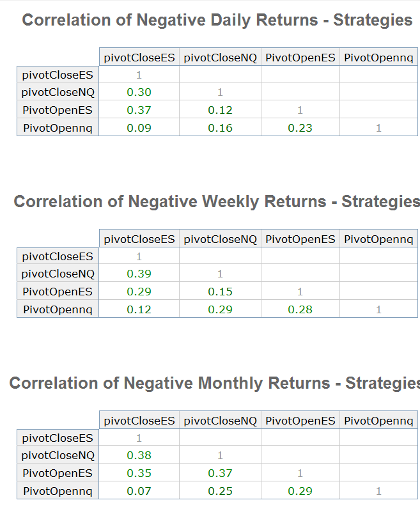420x507 pixels.
Task: Click the 0.15 value in the Weekly table
Action: click(220, 292)
